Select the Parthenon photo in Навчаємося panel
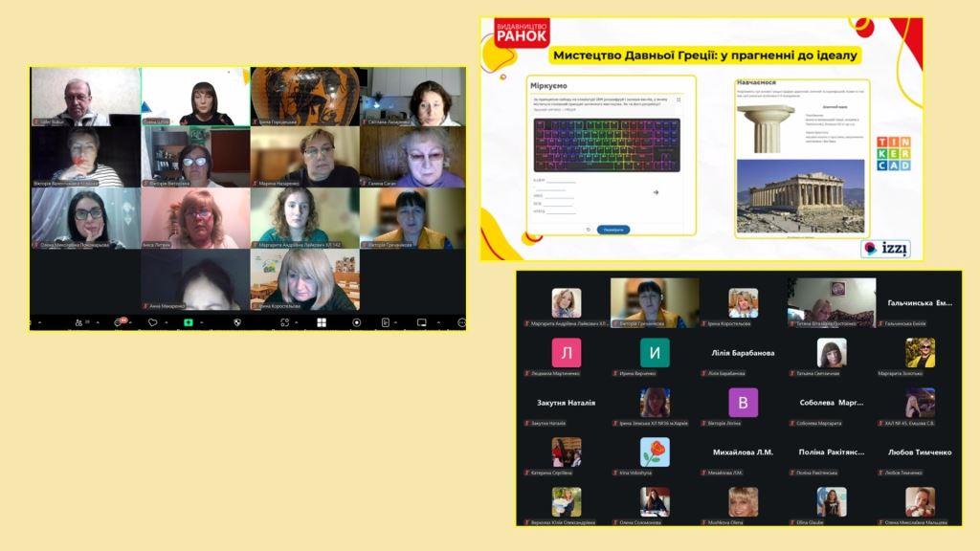The height and width of the screenshot is (551, 980). tap(800, 196)
